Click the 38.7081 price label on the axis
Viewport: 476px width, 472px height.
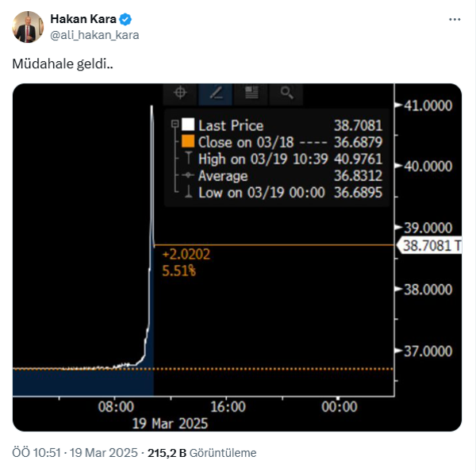pos(429,246)
